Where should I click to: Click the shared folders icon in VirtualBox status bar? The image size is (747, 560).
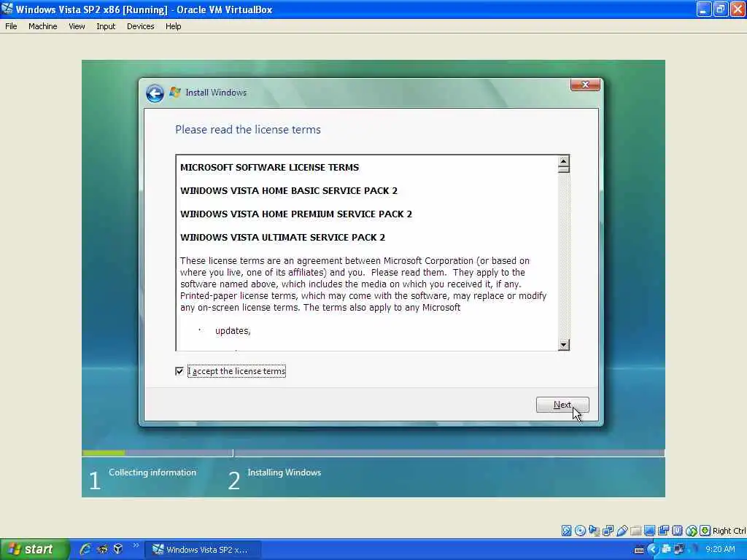tap(635, 531)
